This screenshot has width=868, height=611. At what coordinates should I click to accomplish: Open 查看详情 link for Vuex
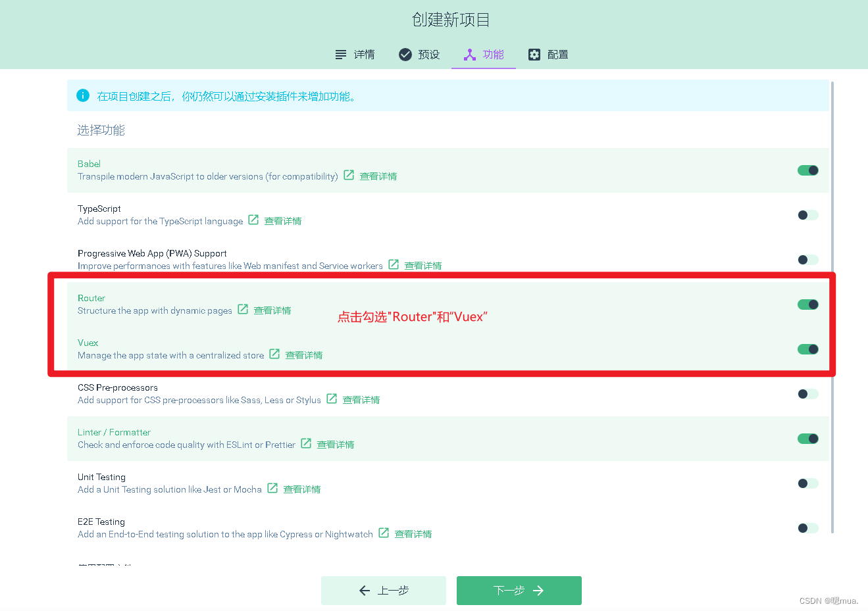[304, 355]
